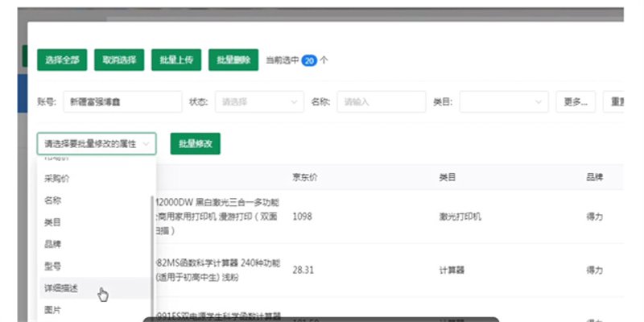Click the 激光打印机 category cell
The width and height of the screenshot is (644, 322).
coord(460,217)
